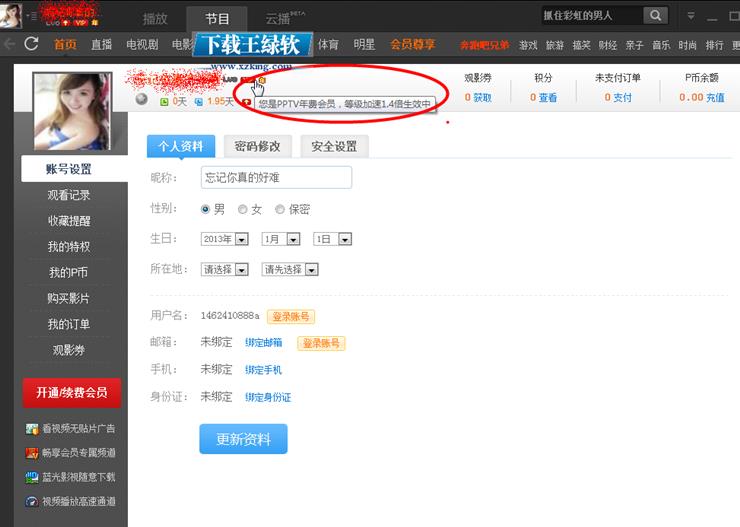The image size is (740, 527).
Task: Click 支付 under 未支付订单
Action: tap(623, 98)
